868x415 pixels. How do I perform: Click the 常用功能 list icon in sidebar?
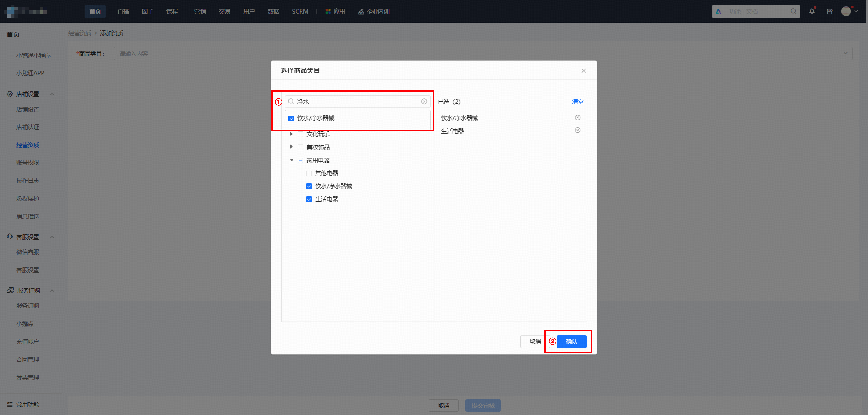pos(10,405)
